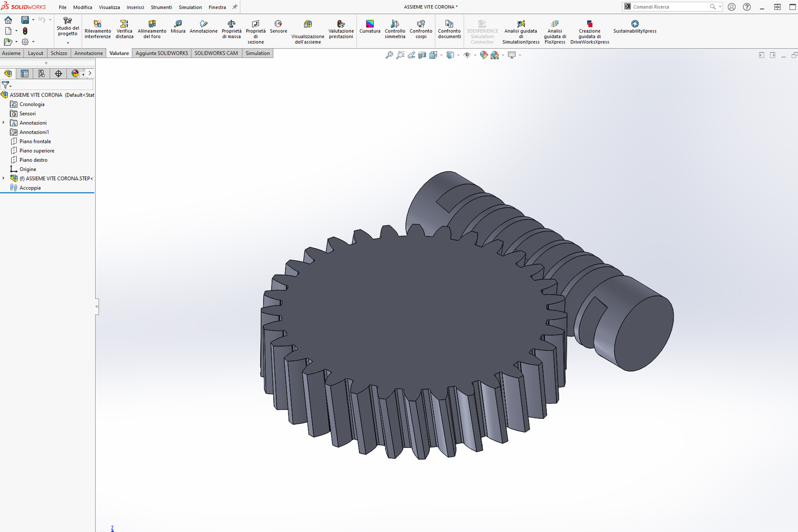The height and width of the screenshot is (532, 798).
Task: Expand the ASSIEME VITE CORONA.STEP component
Action: click(4, 178)
